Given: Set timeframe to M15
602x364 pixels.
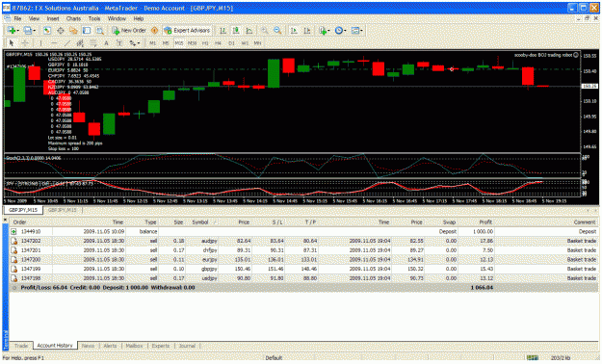Looking at the screenshot, I should (x=179, y=43).
